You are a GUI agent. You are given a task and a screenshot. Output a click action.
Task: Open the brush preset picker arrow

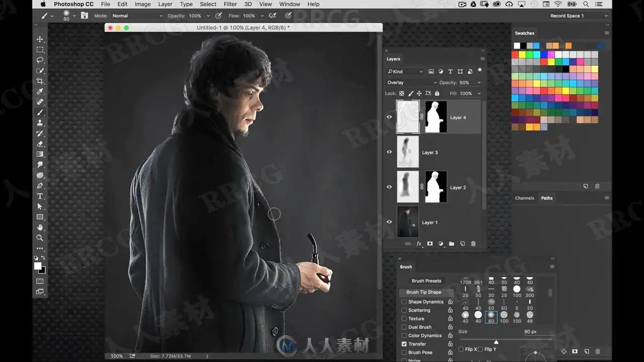coord(74,16)
